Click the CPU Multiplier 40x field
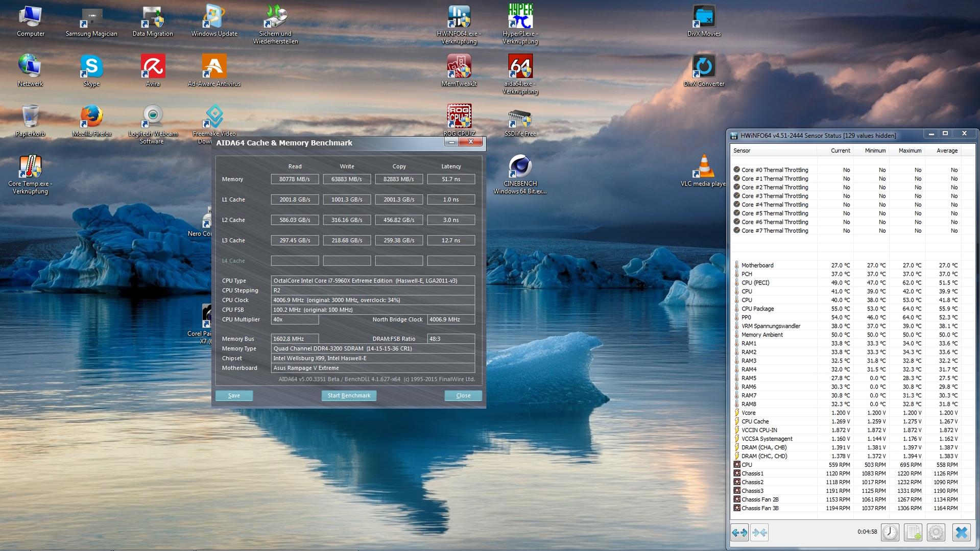Screen dimensions: 980x551 coord(295,320)
